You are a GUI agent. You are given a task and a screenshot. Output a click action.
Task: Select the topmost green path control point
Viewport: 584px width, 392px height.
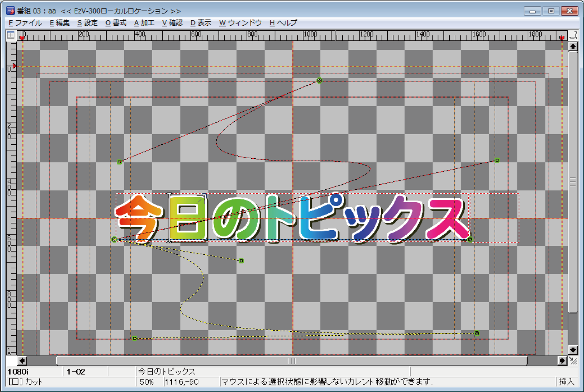tap(319, 80)
